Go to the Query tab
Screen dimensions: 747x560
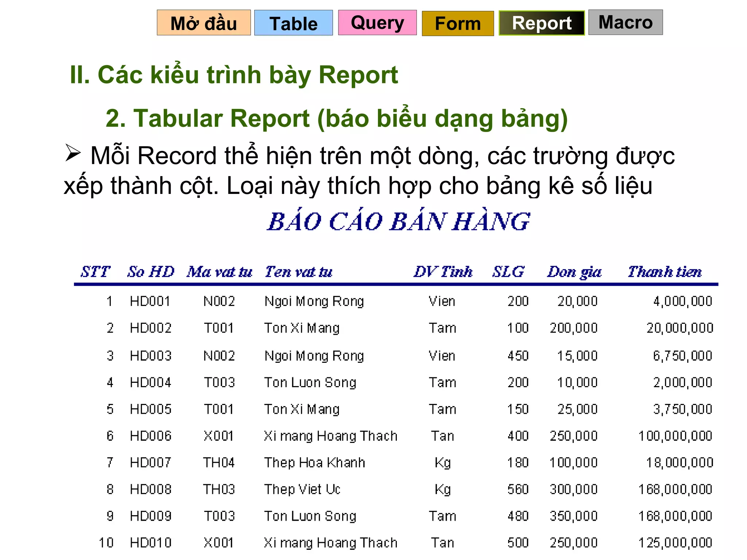point(377,23)
